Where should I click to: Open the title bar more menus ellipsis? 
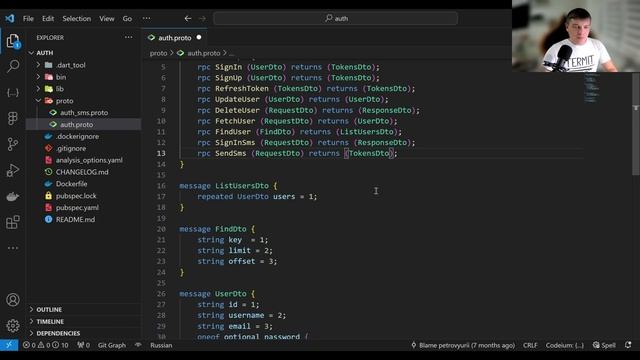pyautogui.click(x=147, y=18)
